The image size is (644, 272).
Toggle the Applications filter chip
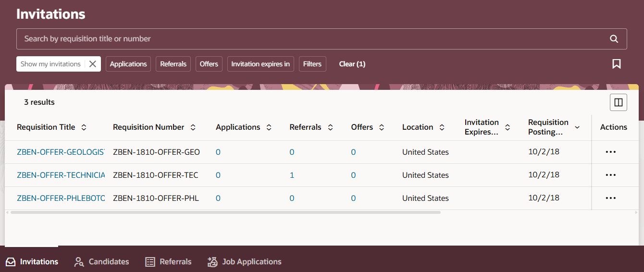(x=128, y=64)
